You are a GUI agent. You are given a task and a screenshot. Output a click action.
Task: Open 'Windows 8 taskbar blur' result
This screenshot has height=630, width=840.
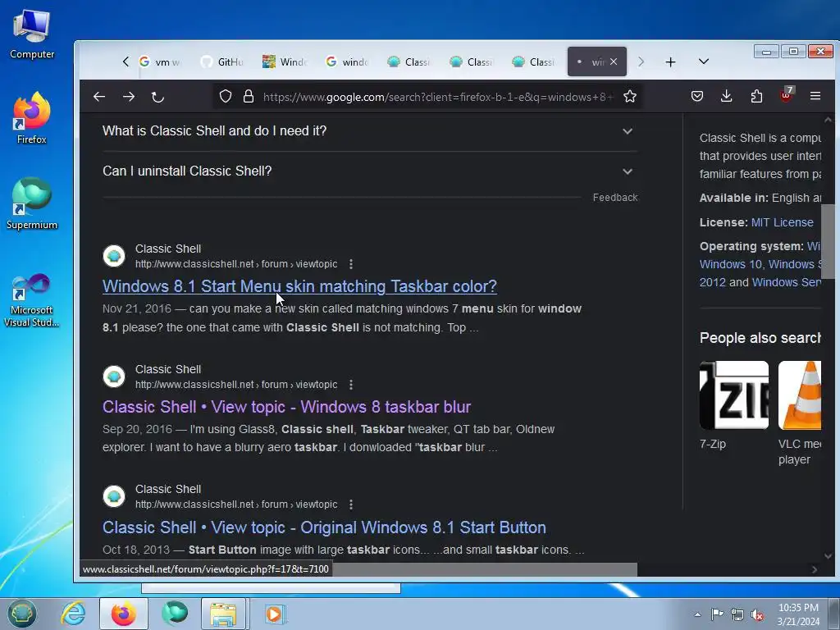[286, 407]
